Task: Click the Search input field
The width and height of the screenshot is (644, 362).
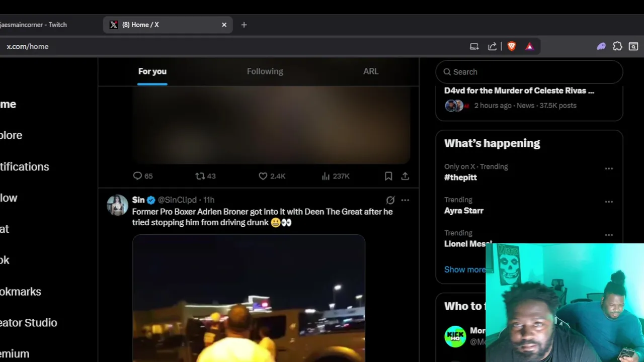Action: click(529, 72)
